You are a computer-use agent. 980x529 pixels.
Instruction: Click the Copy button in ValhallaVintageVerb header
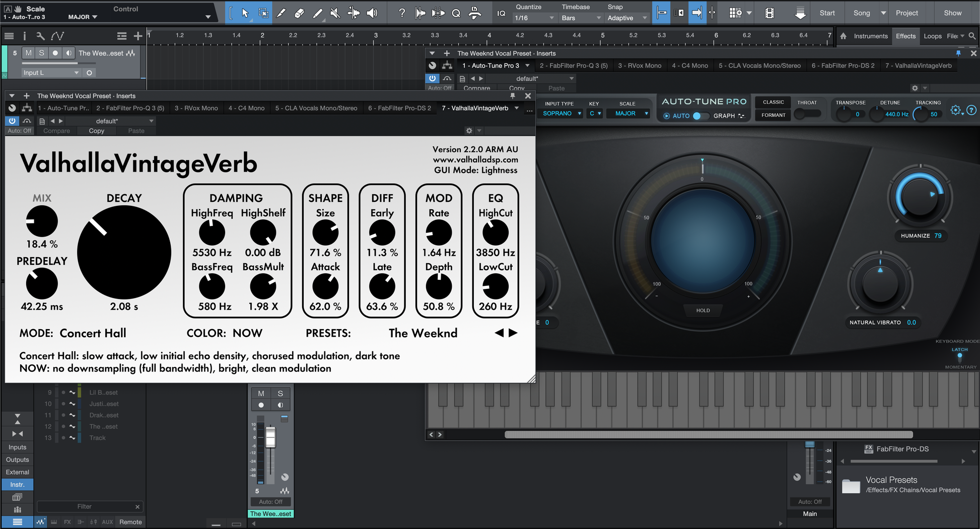click(x=96, y=131)
